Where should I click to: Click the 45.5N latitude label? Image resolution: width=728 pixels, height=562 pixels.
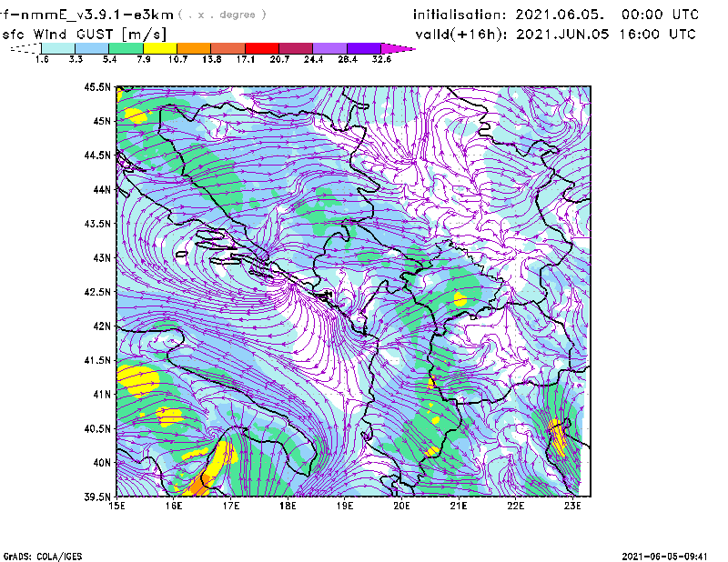[97, 86]
